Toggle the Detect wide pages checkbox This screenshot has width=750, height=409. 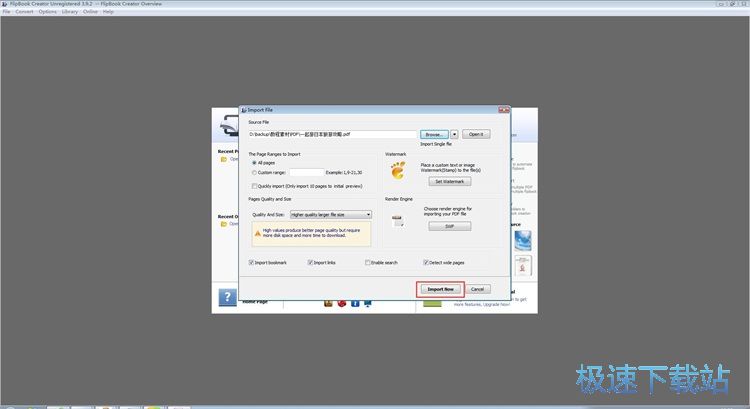click(x=425, y=263)
